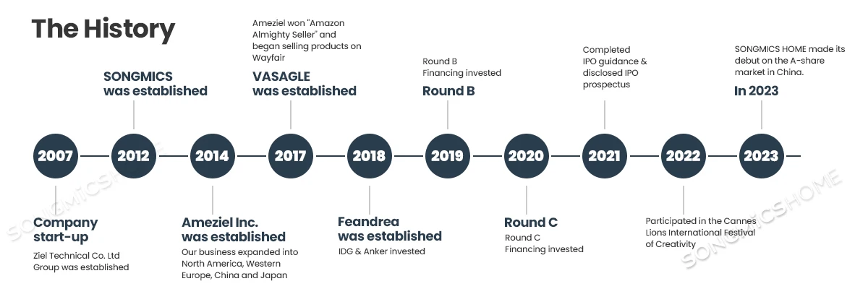Select the 'In 2023' heading
Viewport: 868px width, 289px height.
757,91
